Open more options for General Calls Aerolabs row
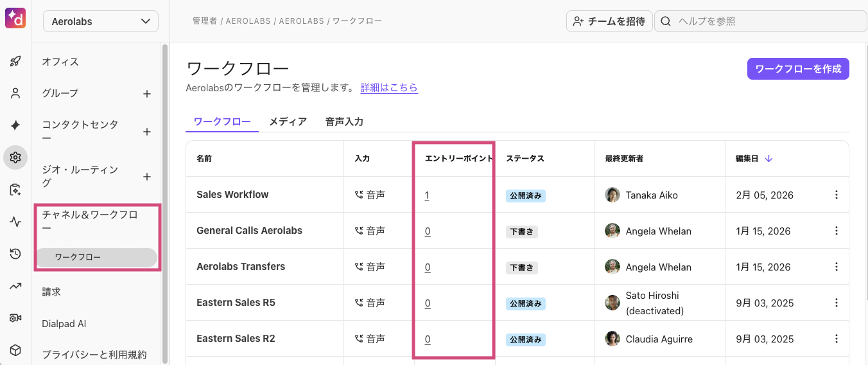Screen dimensions: 868x365 [836, 231]
